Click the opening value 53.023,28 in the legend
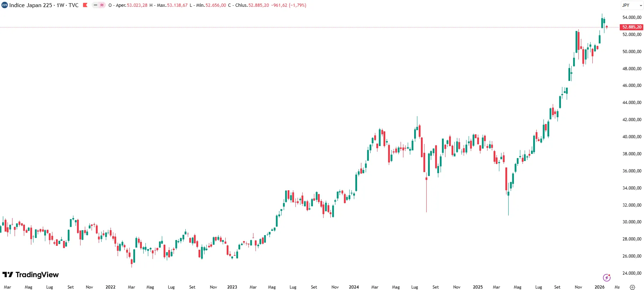 point(137,5)
